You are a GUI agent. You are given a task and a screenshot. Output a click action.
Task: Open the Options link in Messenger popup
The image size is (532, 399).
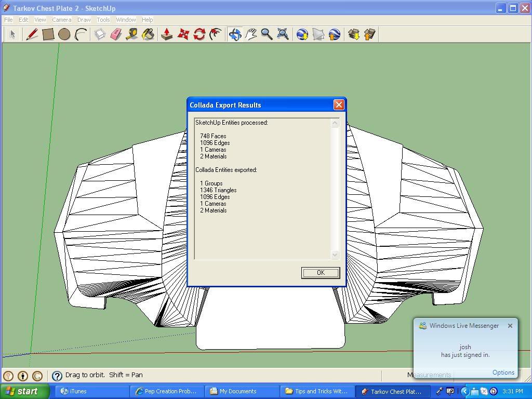(x=503, y=373)
